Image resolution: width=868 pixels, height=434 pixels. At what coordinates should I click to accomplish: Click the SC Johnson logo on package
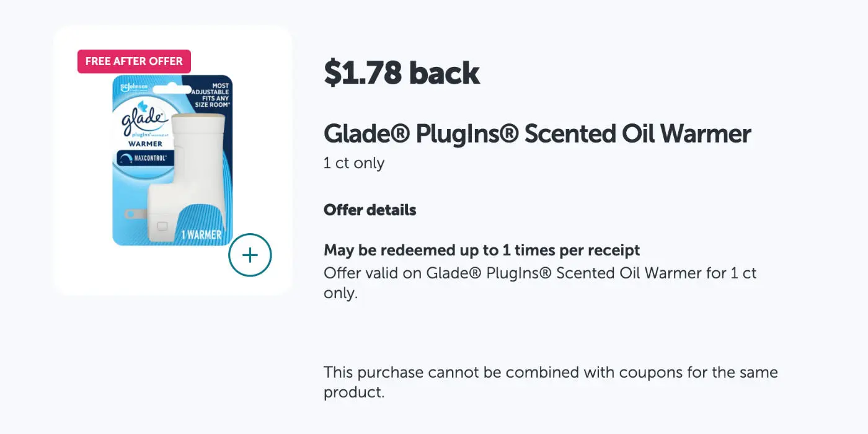point(135,86)
